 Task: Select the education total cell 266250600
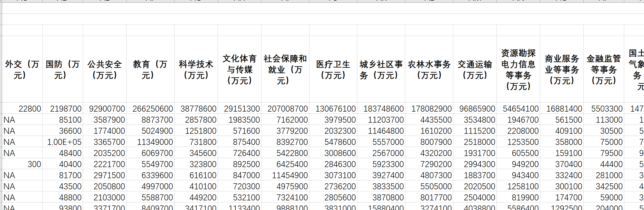[150, 108]
